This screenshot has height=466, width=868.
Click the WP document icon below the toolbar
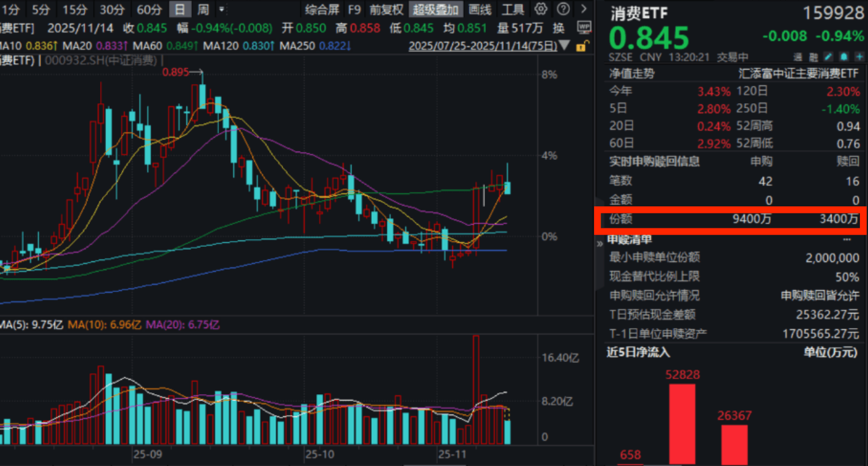click(584, 27)
